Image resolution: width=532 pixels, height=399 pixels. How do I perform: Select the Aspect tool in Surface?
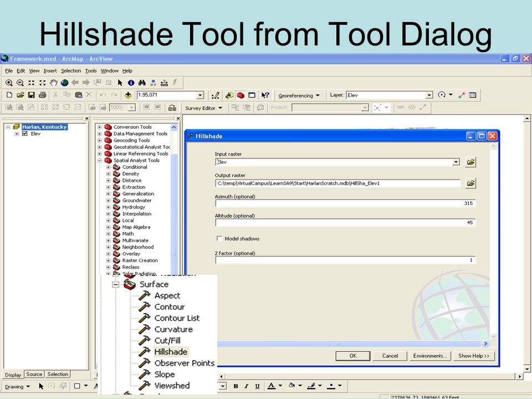[167, 295]
